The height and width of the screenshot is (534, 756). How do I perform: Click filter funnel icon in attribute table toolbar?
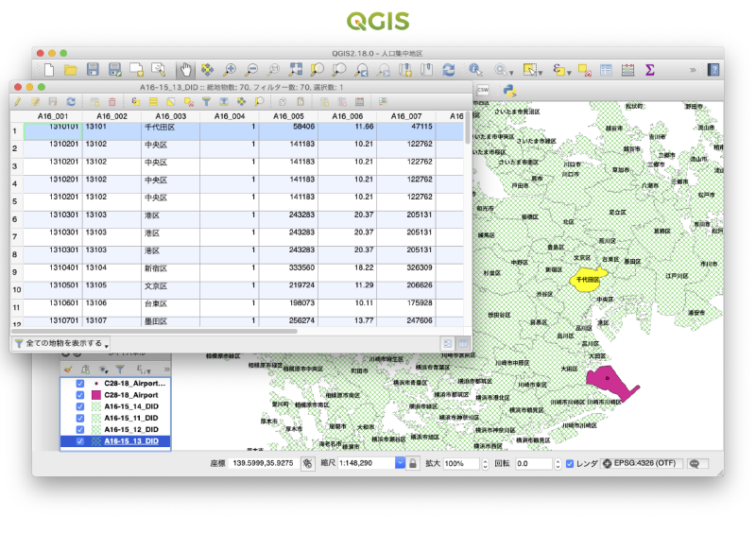[206, 102]
